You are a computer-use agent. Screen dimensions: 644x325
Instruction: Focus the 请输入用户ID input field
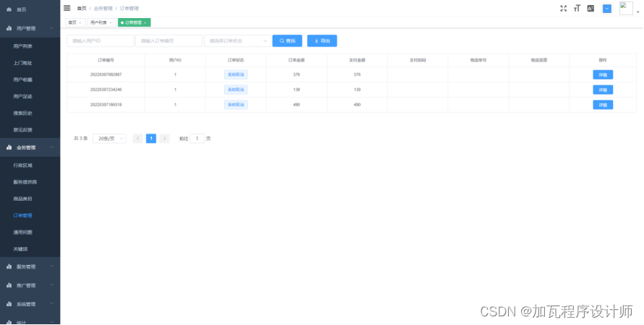[100, 40]
